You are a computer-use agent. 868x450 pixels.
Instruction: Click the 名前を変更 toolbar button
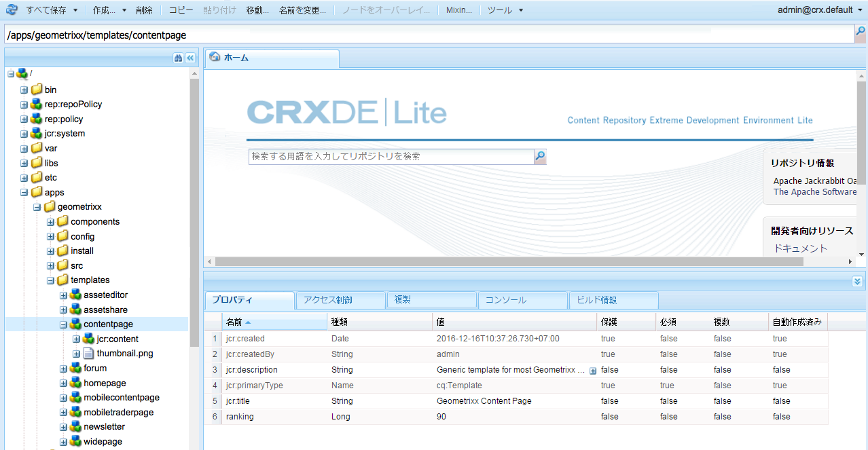[302, 10]
